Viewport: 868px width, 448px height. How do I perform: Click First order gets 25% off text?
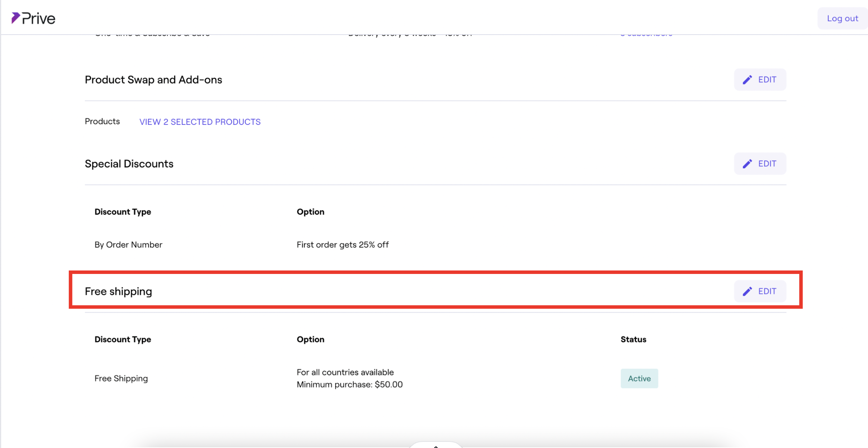[x=342, y=245]
